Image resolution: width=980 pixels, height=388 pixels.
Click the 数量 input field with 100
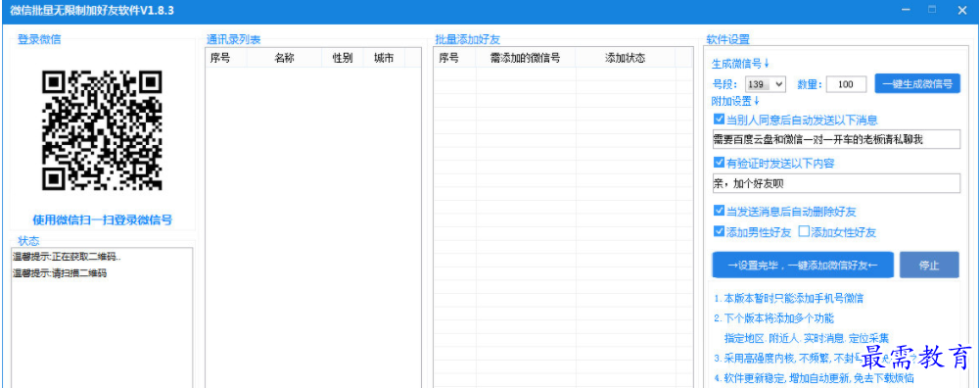pyautogui.click(x=846, y=84)
